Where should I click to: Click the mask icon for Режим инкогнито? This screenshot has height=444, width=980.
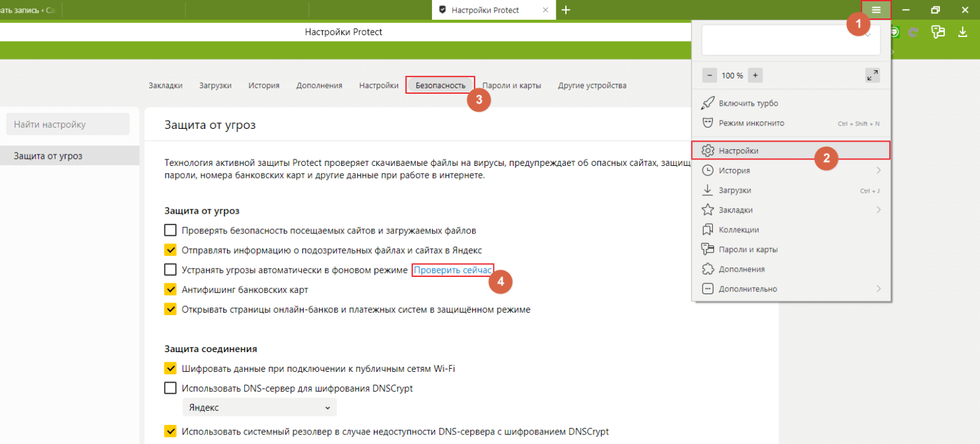pyautogui.click(x=708, y=123)
